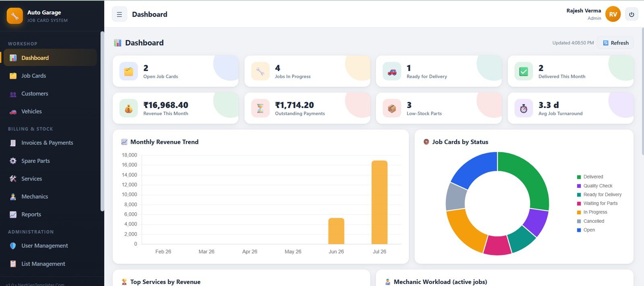Open User Management page
The width and height of the screenshot is (644, 286).
point(50,246)
